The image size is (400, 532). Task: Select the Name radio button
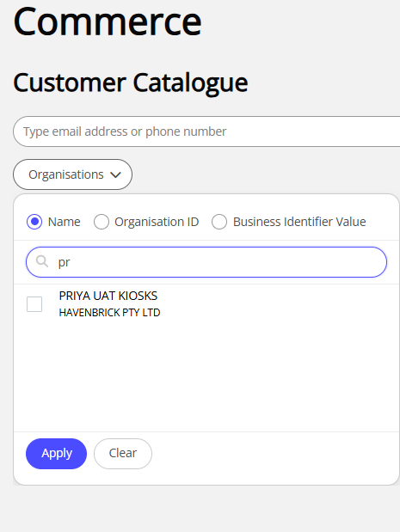(34, 222)
